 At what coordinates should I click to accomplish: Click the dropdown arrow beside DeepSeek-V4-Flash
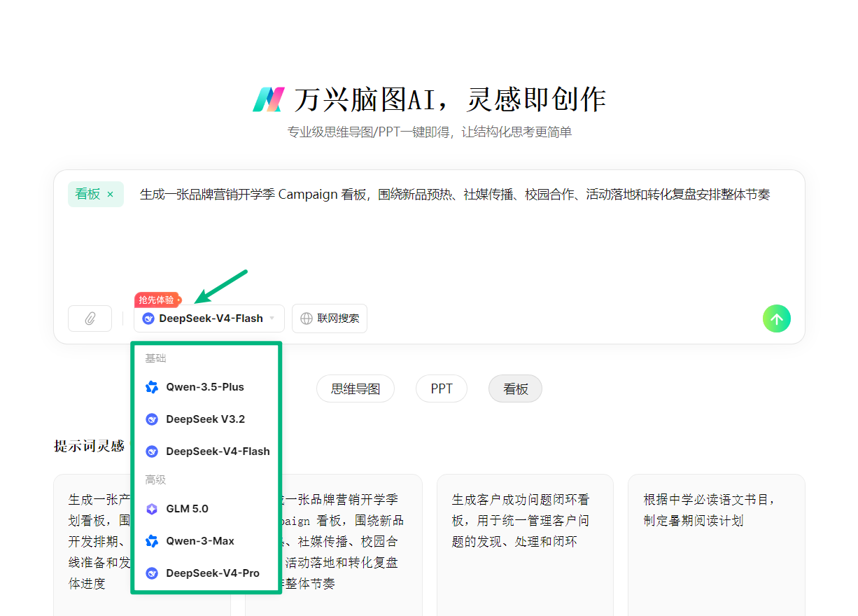click(272, 318)
